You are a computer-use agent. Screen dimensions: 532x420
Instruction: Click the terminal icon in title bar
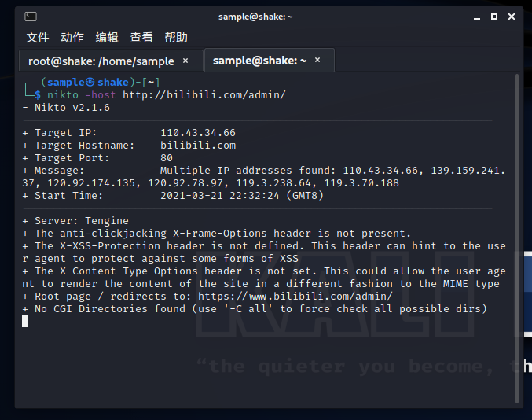tap(31, 17)
